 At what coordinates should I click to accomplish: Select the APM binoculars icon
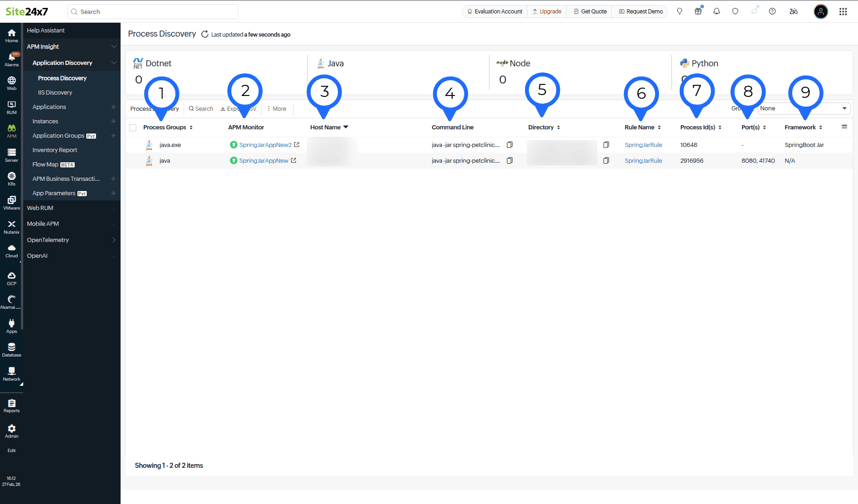pyautogui.click(x=12, y=131)
